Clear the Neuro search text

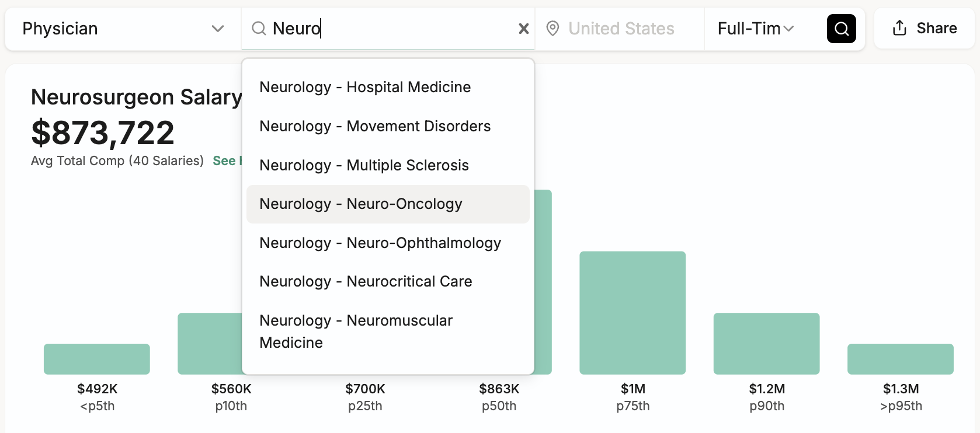point(524,29)
